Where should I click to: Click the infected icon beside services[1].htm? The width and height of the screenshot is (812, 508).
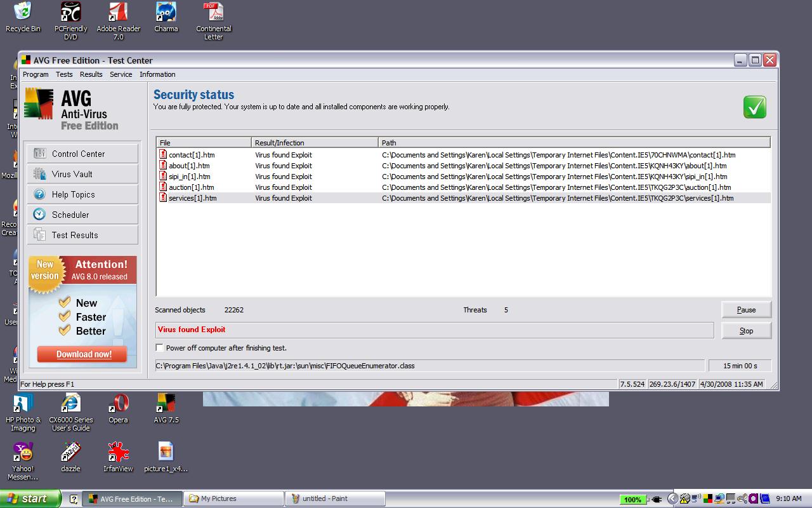click(x=163, y=197)
